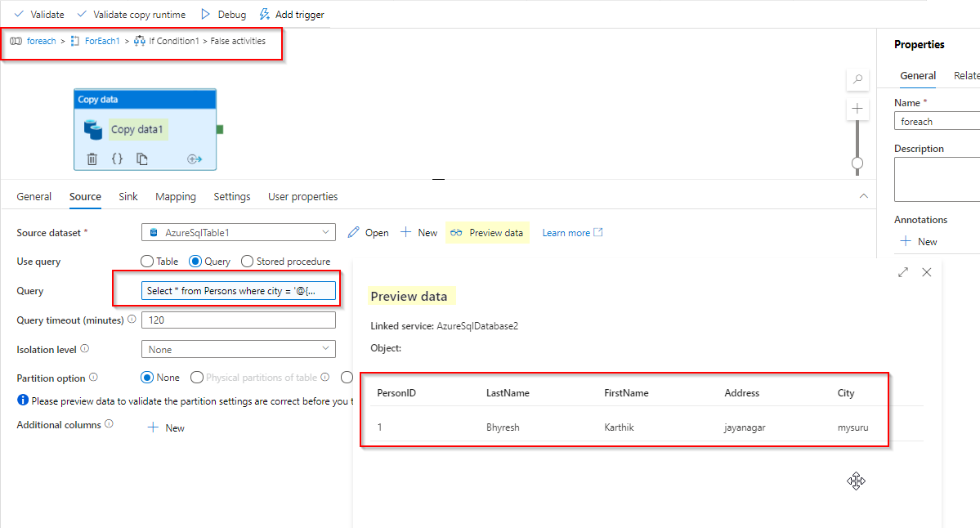Open the Sink tab

coord(128,196)
